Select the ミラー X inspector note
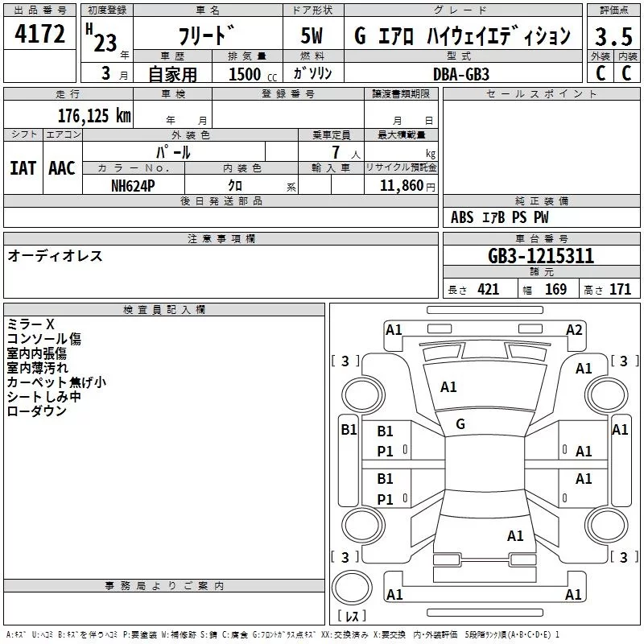The height and width of the screenshot is (644, 644). [31, 324]
